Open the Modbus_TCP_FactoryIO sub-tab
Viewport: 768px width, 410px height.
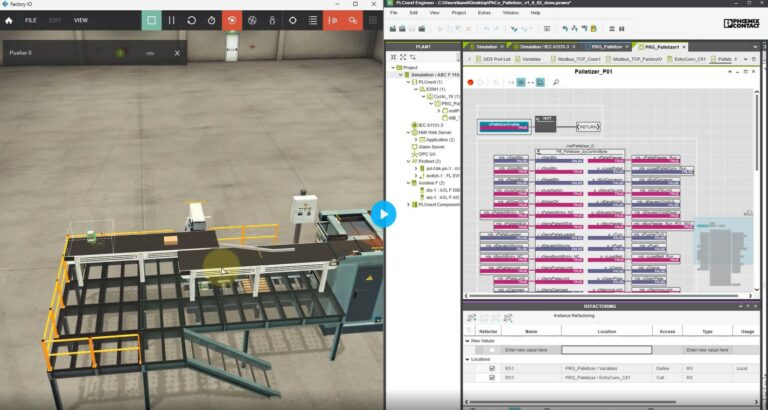[634, 59]
